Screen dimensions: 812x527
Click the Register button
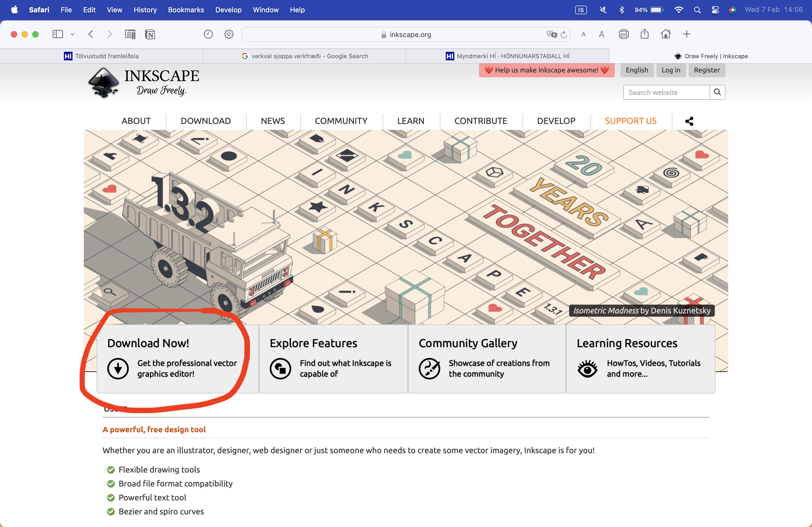706,70
